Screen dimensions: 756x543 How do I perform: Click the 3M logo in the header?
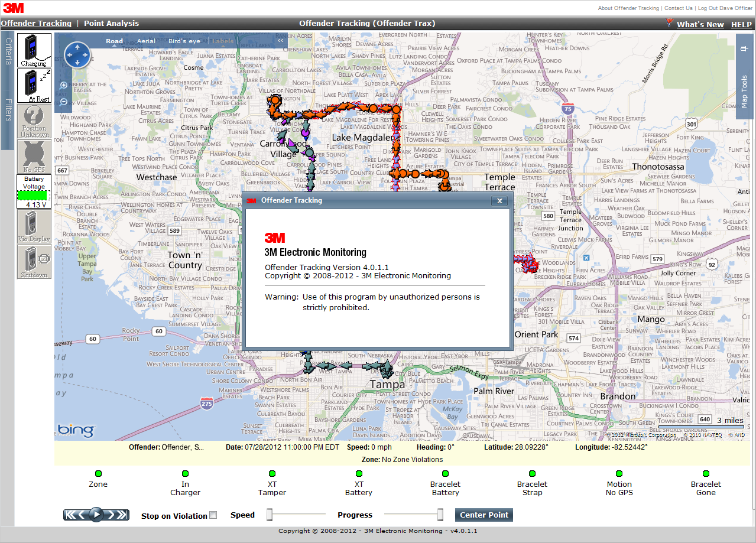[x=14, y=8]
